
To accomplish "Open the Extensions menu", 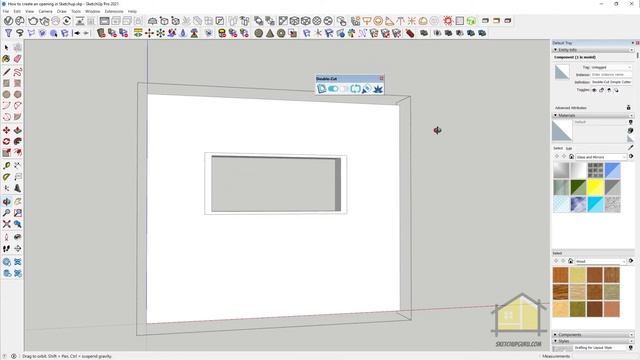I will (114, 11).
